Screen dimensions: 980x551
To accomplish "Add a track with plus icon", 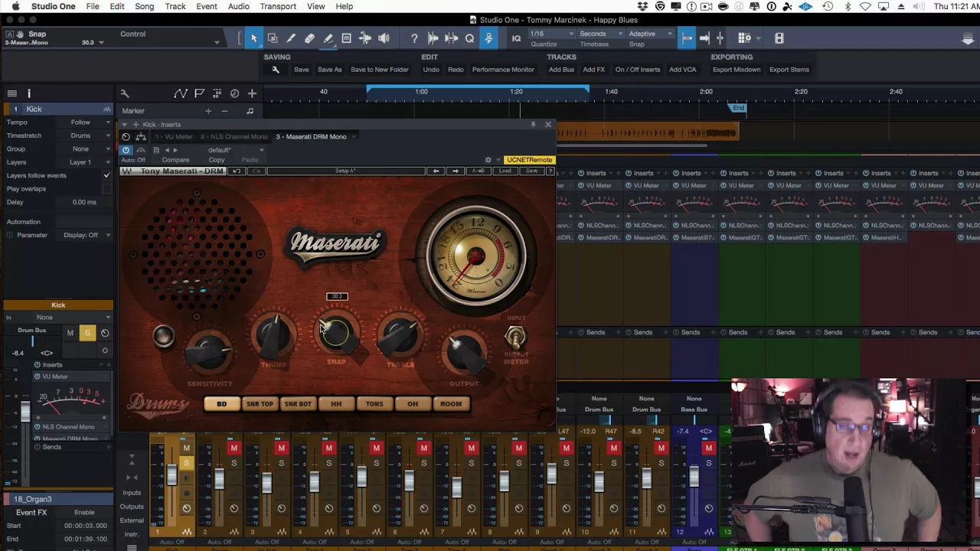I will tap(252, 93).
